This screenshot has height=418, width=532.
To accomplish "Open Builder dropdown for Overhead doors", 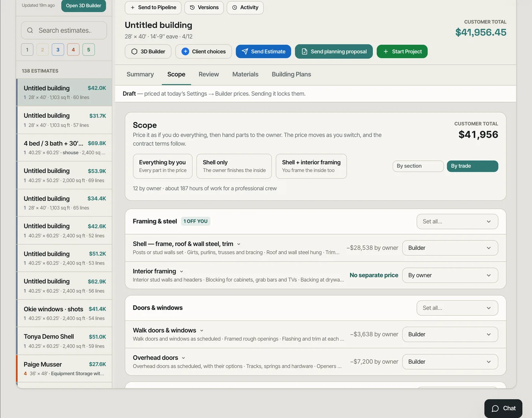I will 450,362.
